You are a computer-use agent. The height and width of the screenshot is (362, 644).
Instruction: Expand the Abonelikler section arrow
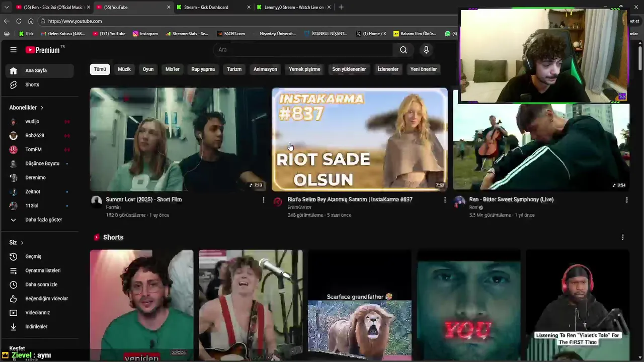point(42,108)
